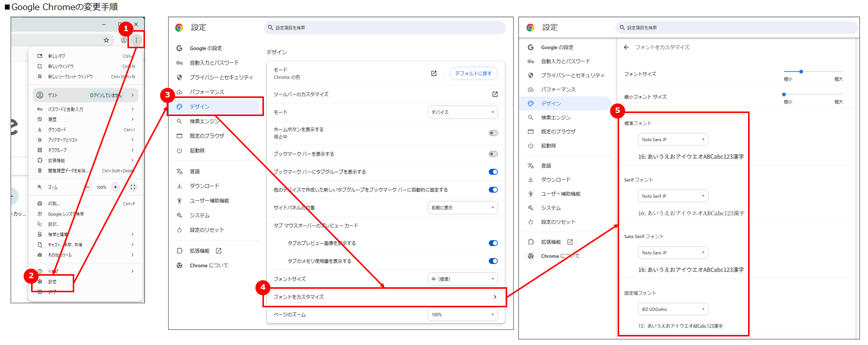The height and width of the screenshot is (345, 868).
Task: Click the translate icon for 言語 on デザイン page
Action: pos(179,171)
